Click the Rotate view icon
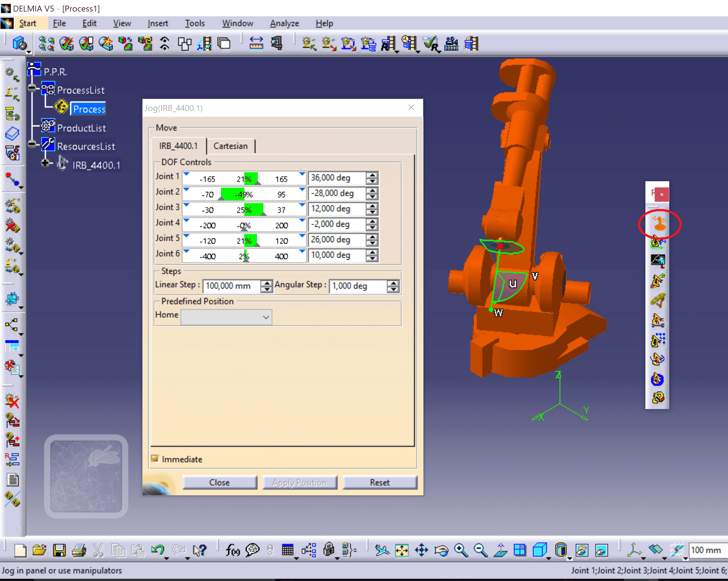728x581 pixels. [x=441, y=550]
